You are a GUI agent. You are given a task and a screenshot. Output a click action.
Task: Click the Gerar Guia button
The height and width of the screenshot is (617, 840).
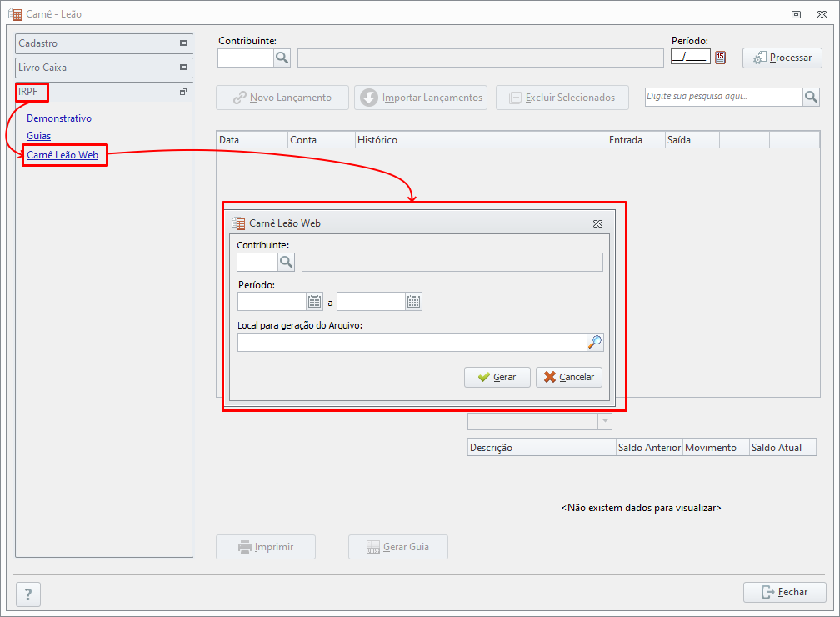398,547
